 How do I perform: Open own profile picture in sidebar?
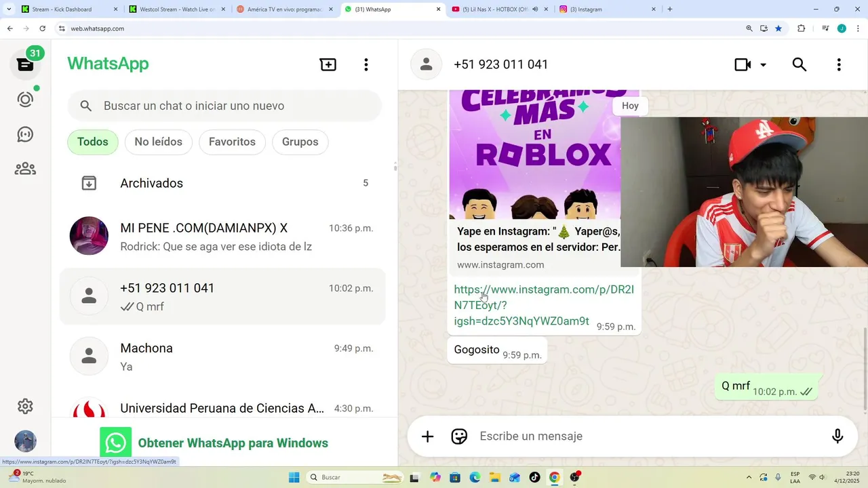25,441
